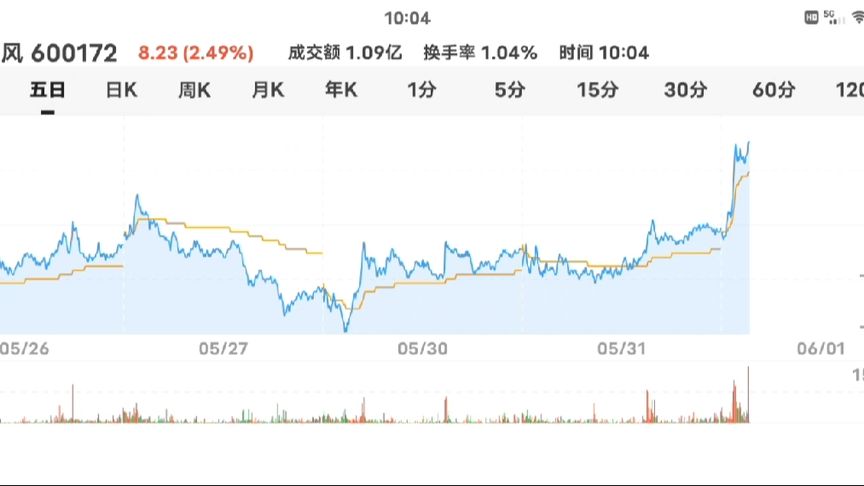The height and width of the screenshot is (486, 864).
Task: Select the 五日 five-day chart tab
Action: 47,90
